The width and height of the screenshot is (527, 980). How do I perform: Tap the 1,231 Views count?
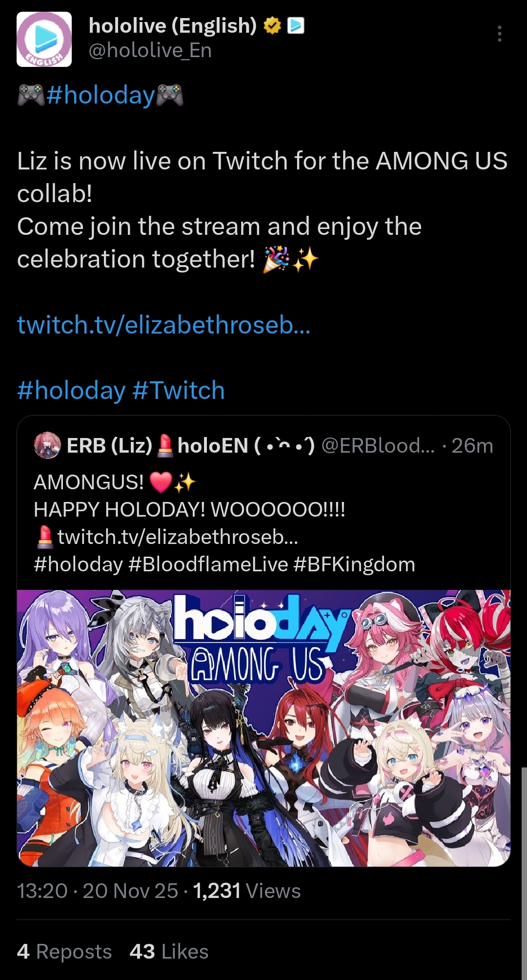tap(247, 891)
